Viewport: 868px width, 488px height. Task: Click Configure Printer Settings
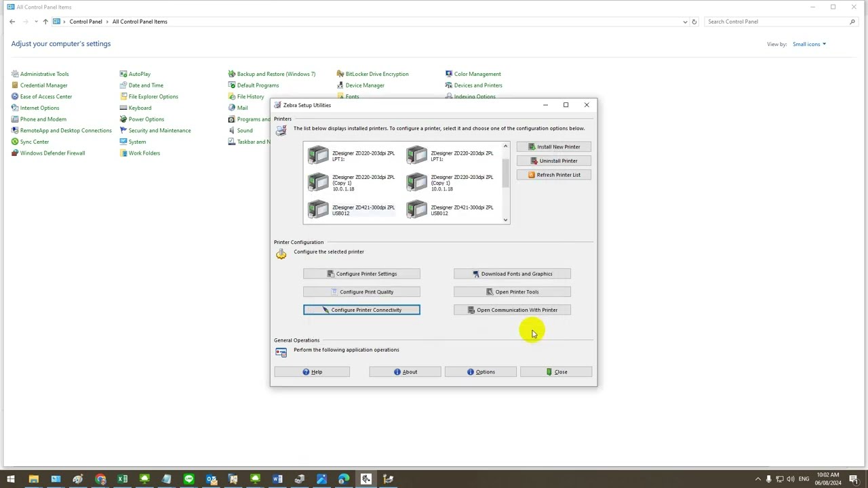click(361, 274)
